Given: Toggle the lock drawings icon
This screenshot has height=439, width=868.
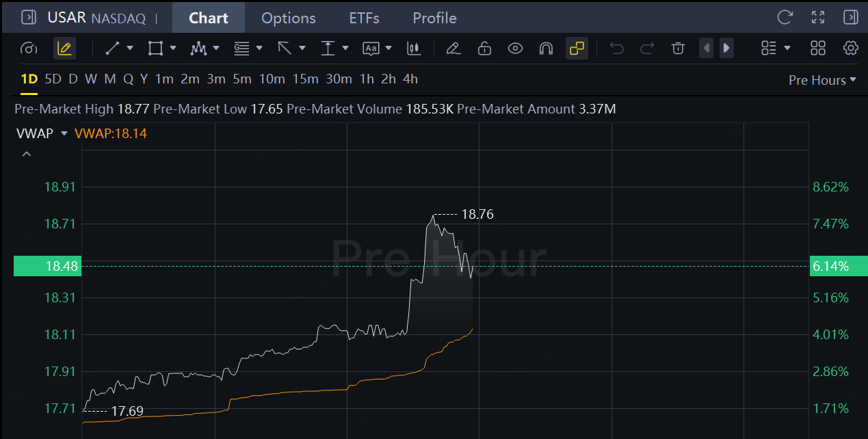Looking at the screenshot, I should (484, 48).
